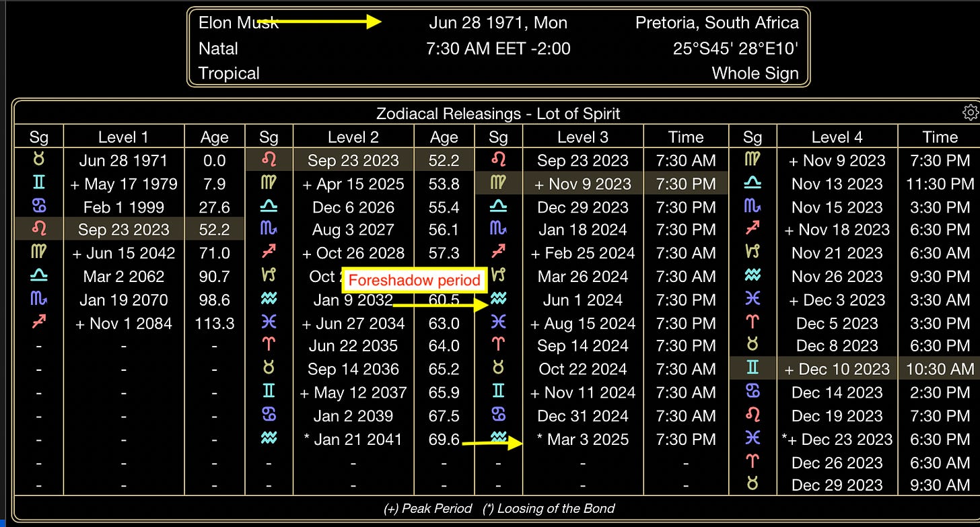Select Gemini glyph beside + May 17 1979
980x527 pixels.
coord(38,184)
